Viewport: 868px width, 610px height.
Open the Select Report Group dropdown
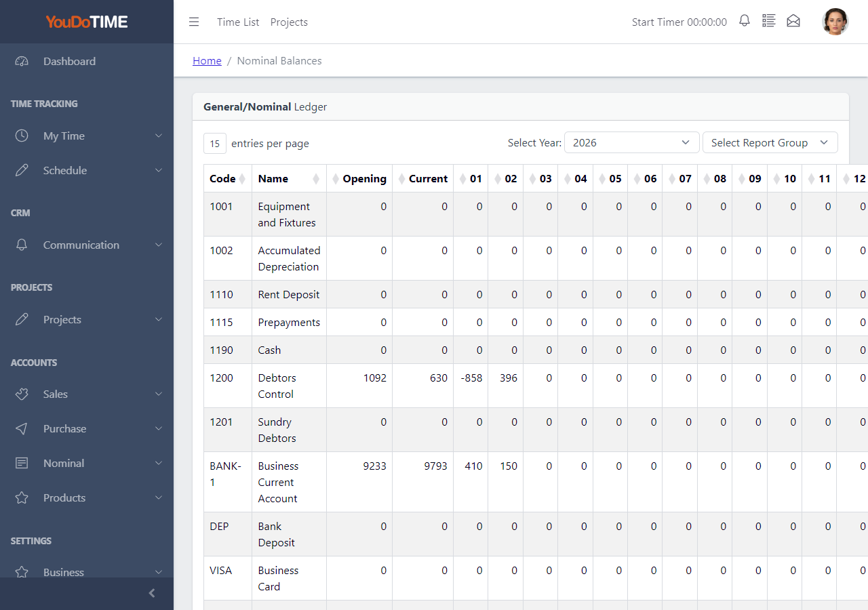770,142
